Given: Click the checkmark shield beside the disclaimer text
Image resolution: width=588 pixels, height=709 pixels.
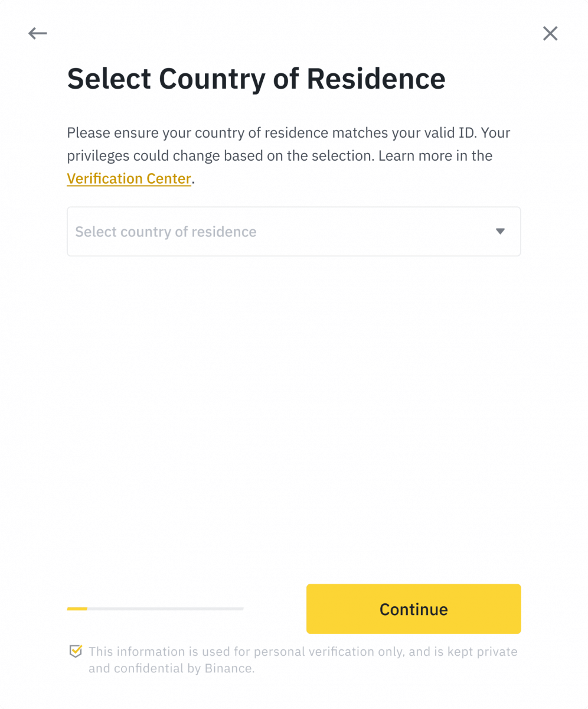Looking at the screenshot, I should pyautogui.click(x=76, y=651).
